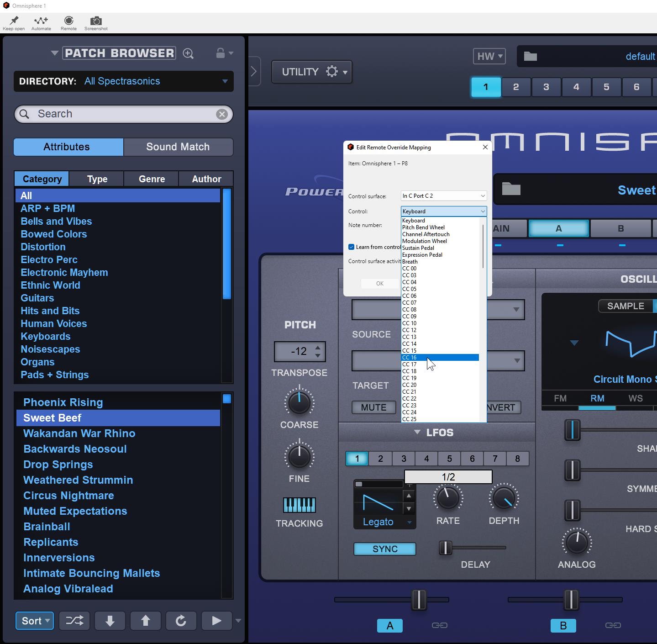This screenshot has height=644, width=657.
Task: Increase the Transpose stepper value
Action: pyautogui.click(x=318, y=348)
